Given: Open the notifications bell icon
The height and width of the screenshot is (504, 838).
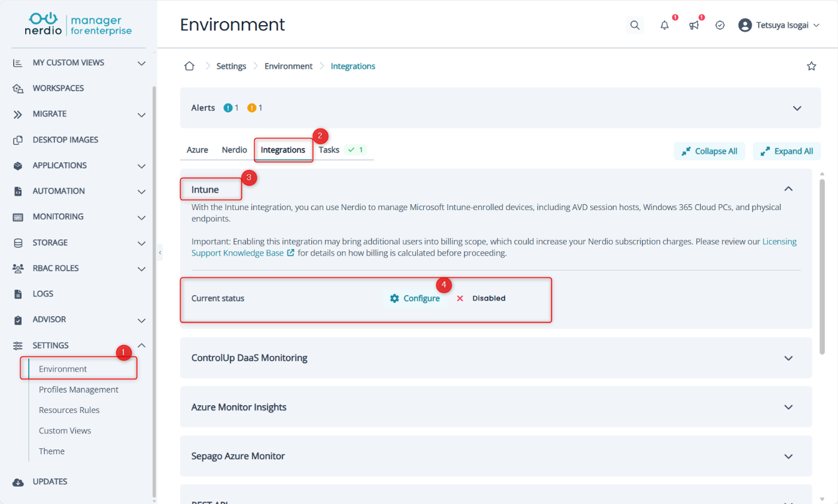Looking at the screenshot, I should pyautogui.click(x=664, y=25).
